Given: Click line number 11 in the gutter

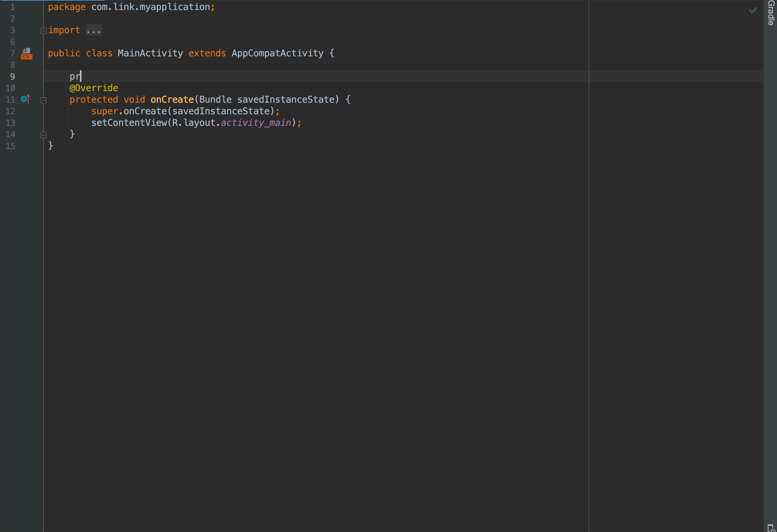Looking at the screenshot, I should 10,100.
